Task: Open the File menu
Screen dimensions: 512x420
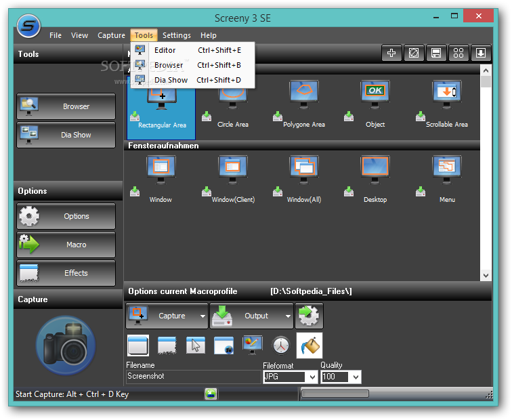Action: 56,35
